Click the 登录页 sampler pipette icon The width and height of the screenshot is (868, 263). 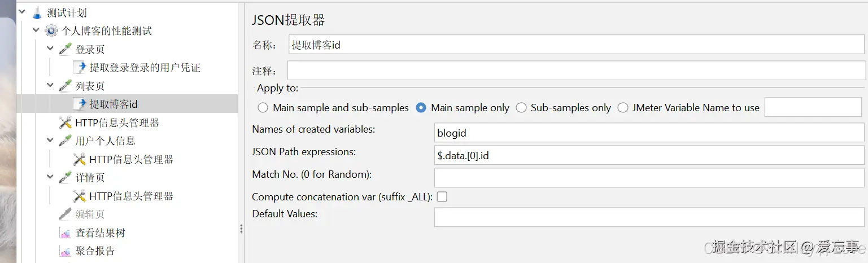(x=66, y=49)
